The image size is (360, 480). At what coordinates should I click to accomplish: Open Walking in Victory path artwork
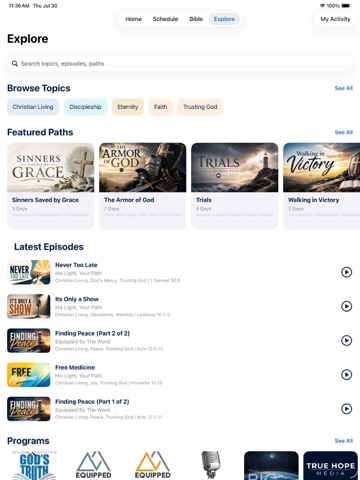click(322, 167)
